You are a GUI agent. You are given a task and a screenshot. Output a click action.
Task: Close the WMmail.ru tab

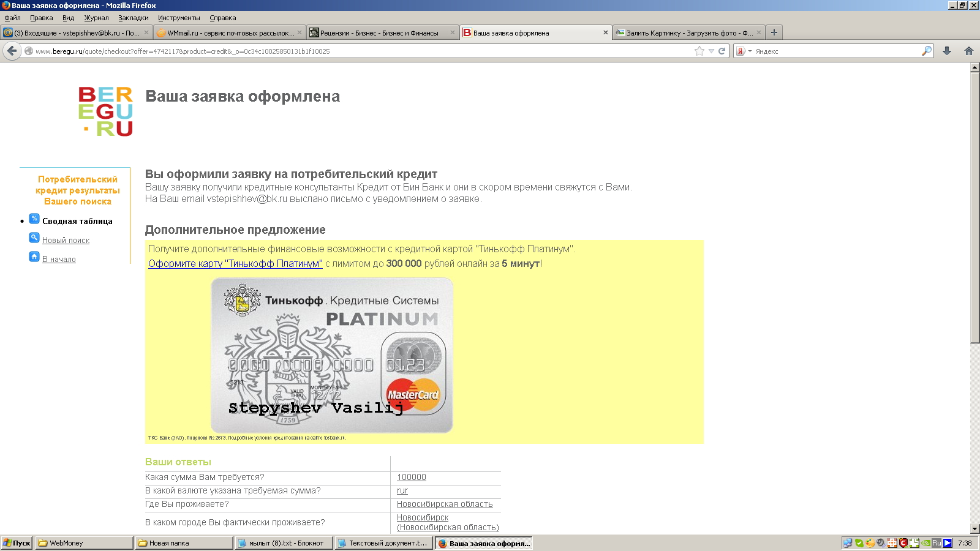point(300,33)
